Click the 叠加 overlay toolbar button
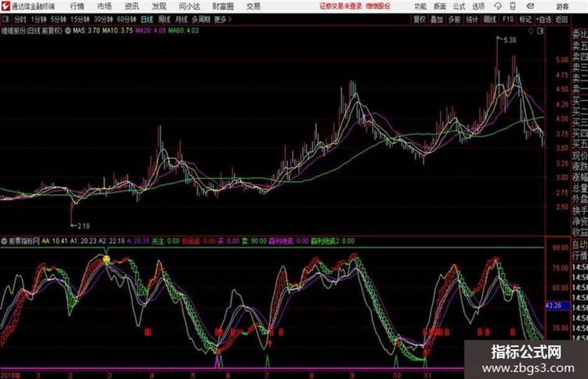Image resolution: width=588 pixels, height=379 pixels. point(437,19)
